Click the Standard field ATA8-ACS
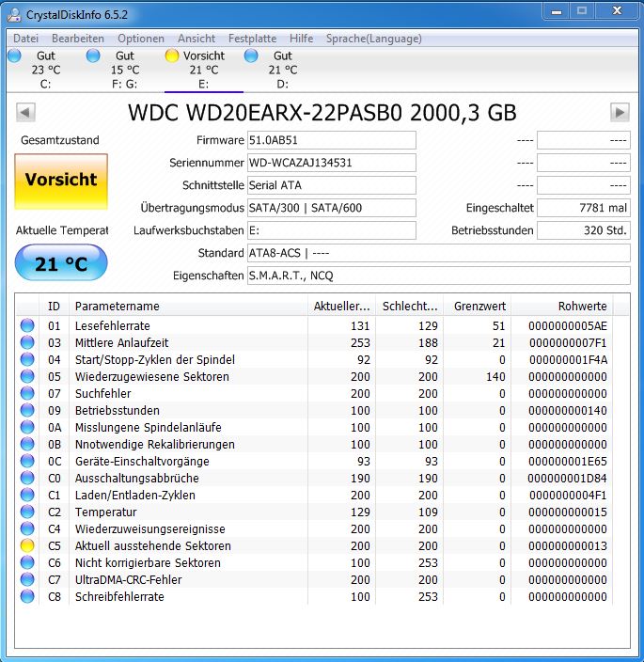Screen dimensions: 644x662 439,253
